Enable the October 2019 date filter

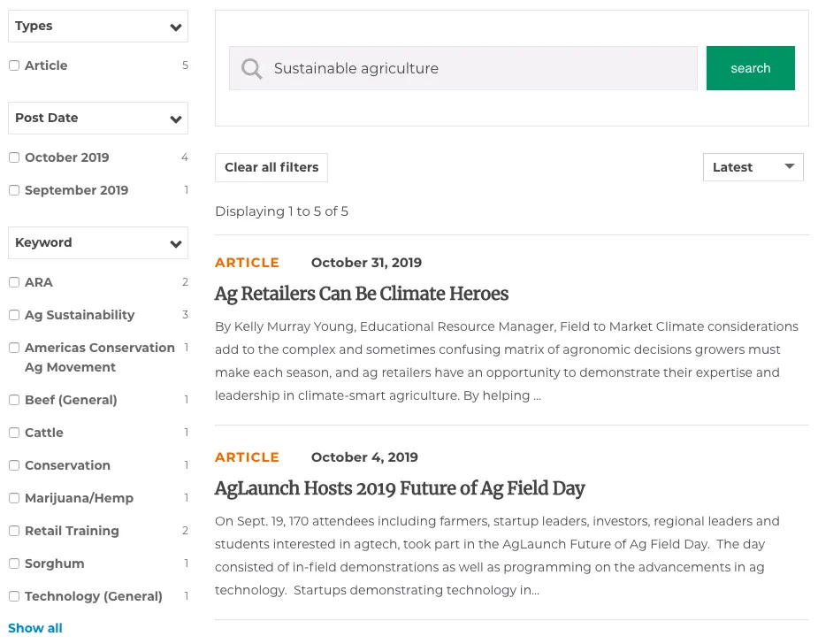point(14,157)
